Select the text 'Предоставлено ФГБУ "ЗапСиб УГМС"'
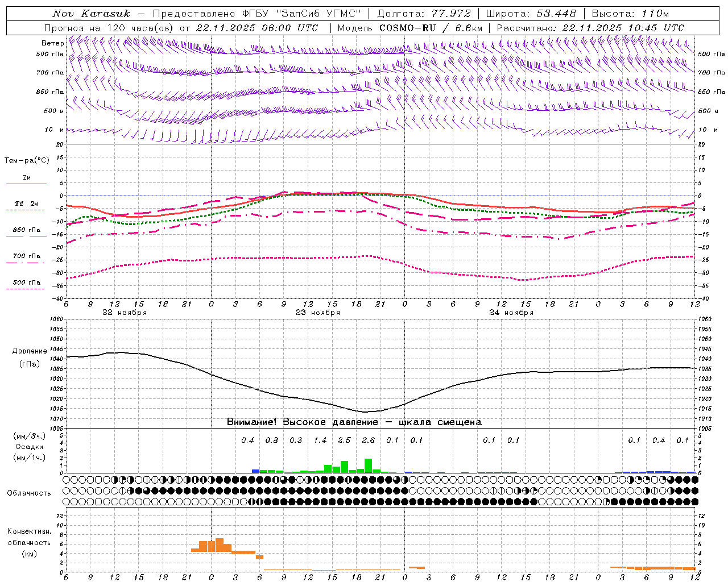Image resolution: width=728 pixels, height=582 pixels. (x=257, y=14)
